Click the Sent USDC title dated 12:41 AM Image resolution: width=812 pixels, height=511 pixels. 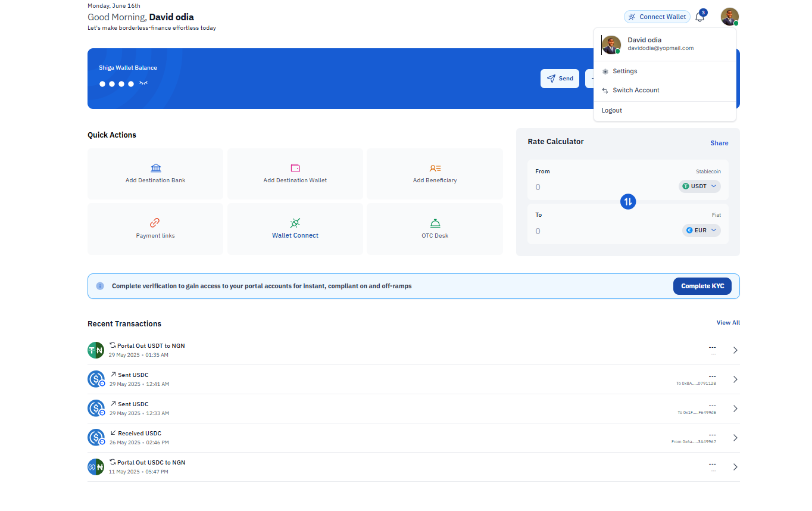click(133, 375)
